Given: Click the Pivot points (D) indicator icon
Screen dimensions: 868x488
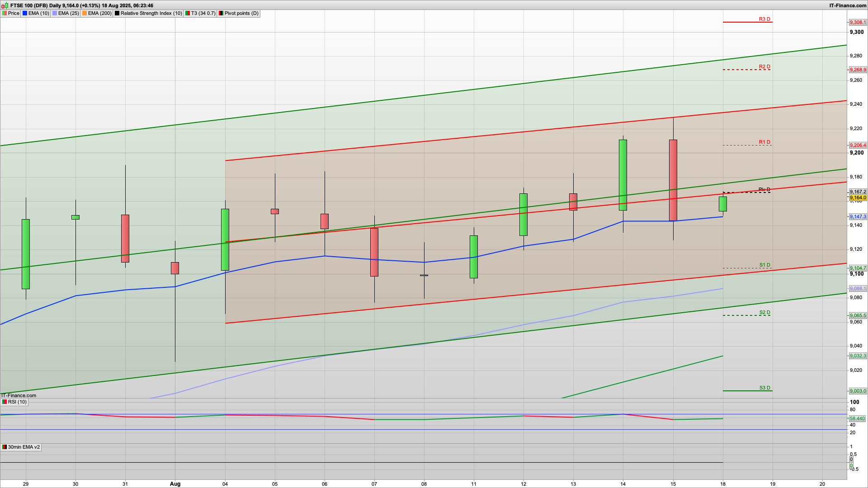Looking at the screenshot, I should point(221,14).
